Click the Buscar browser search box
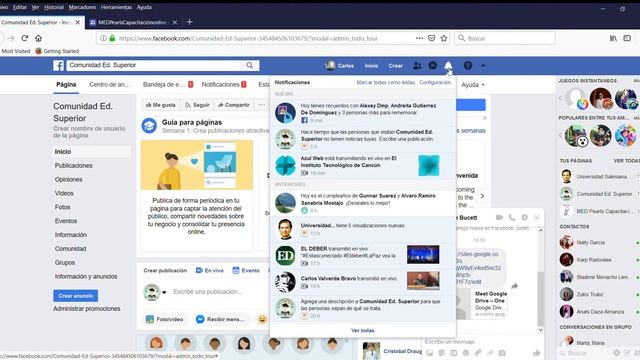The width and height of the screenshot is (640, 360). point(505,38)
